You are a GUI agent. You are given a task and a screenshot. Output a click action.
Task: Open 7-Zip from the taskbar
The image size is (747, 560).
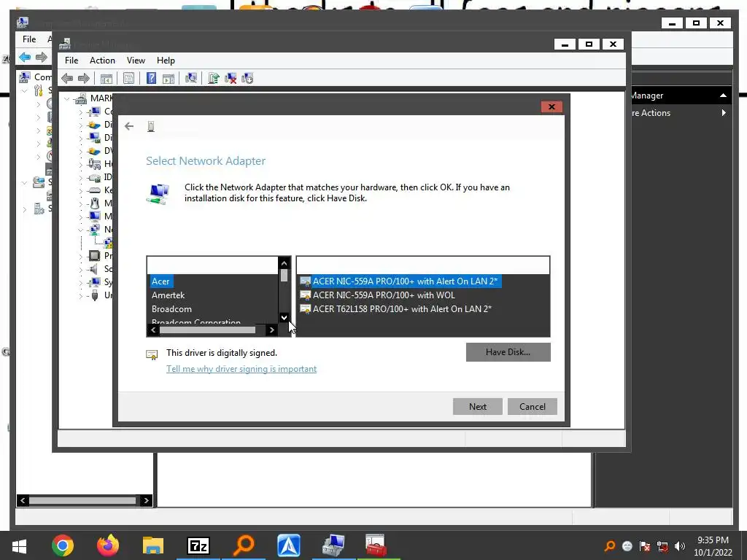click(x=198, y=545)
